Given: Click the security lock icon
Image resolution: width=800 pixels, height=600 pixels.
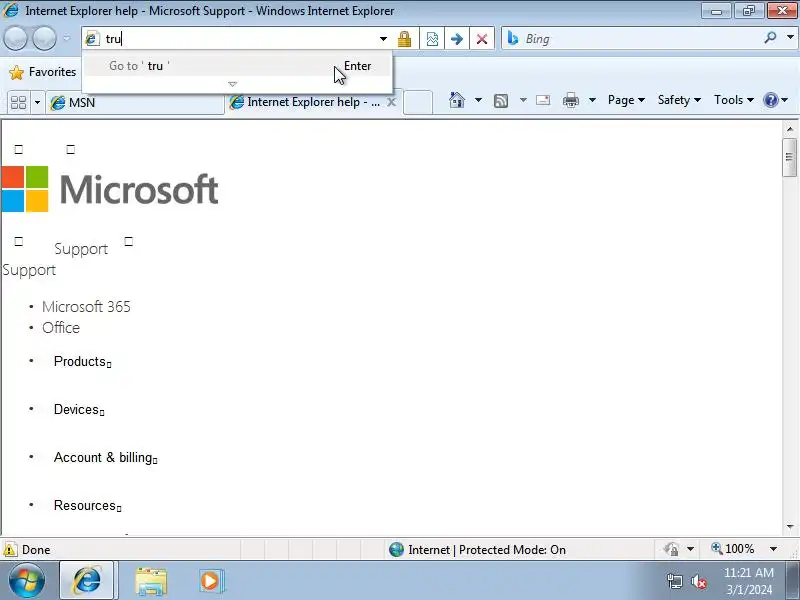Looking at the screenshot, I should (404, 39).
